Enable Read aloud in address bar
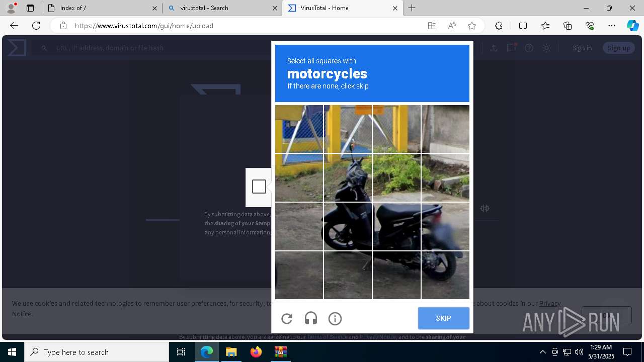The image size is (644, 362). 452,26
